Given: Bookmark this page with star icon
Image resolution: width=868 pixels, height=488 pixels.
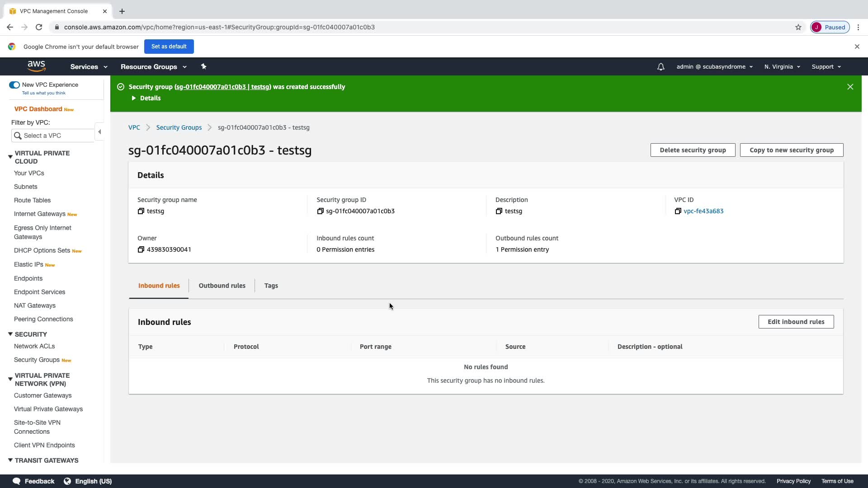Looking at the screenshot, I should 798,27.
